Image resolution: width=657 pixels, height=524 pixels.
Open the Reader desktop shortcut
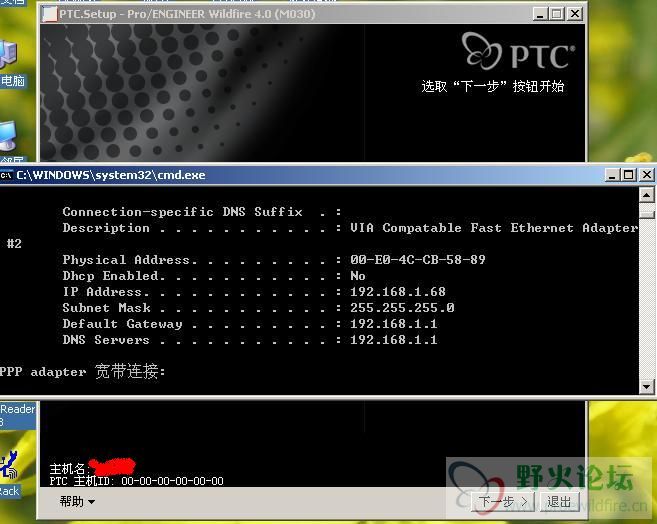18,415
